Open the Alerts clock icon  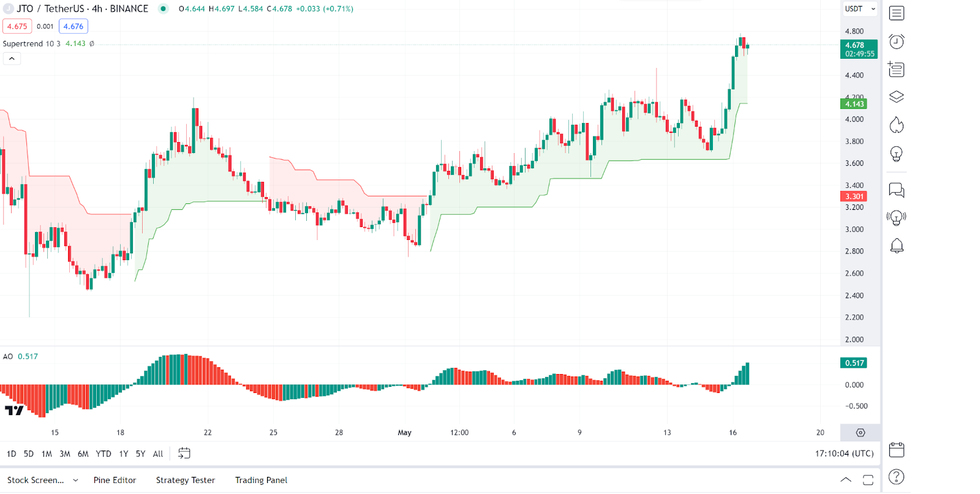pos(897,41)
